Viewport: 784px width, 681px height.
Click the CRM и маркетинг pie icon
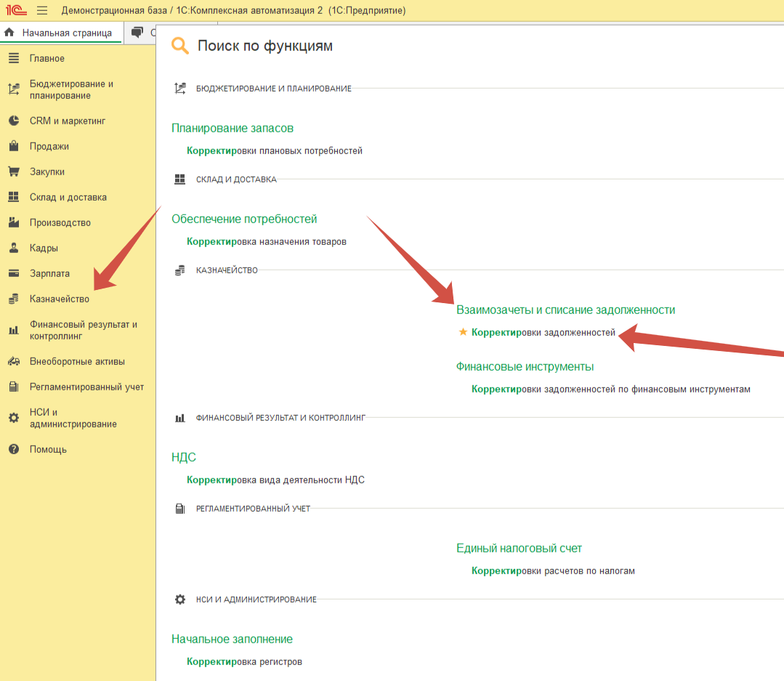pyautogui.click(x=13, y=121)
